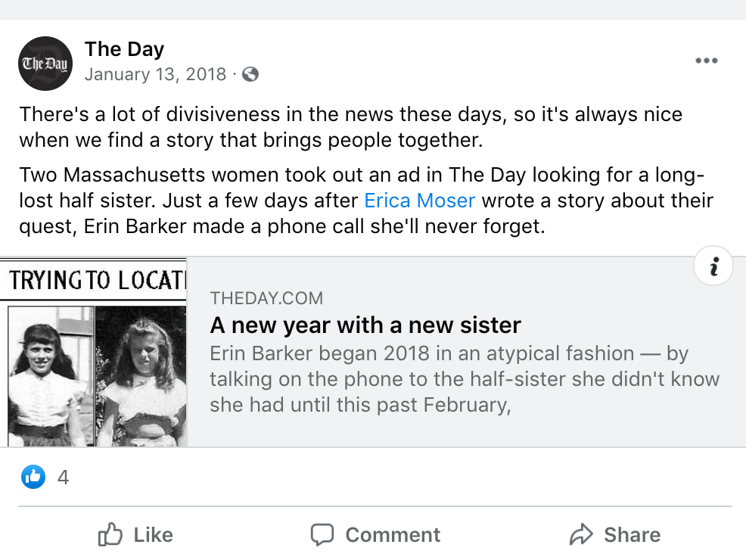Click the post text about divisiveness in news
The image size is (746, 560).
coord(350,127)
